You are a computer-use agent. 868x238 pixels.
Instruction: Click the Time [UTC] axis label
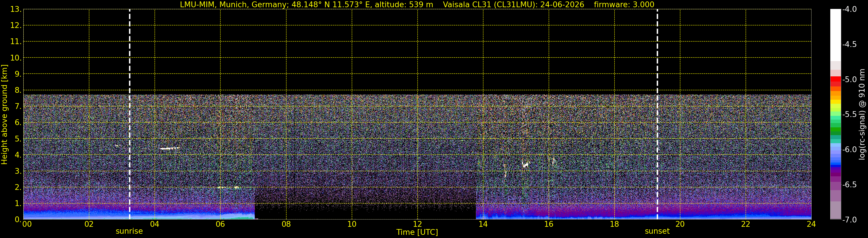(x=417, y=232)
